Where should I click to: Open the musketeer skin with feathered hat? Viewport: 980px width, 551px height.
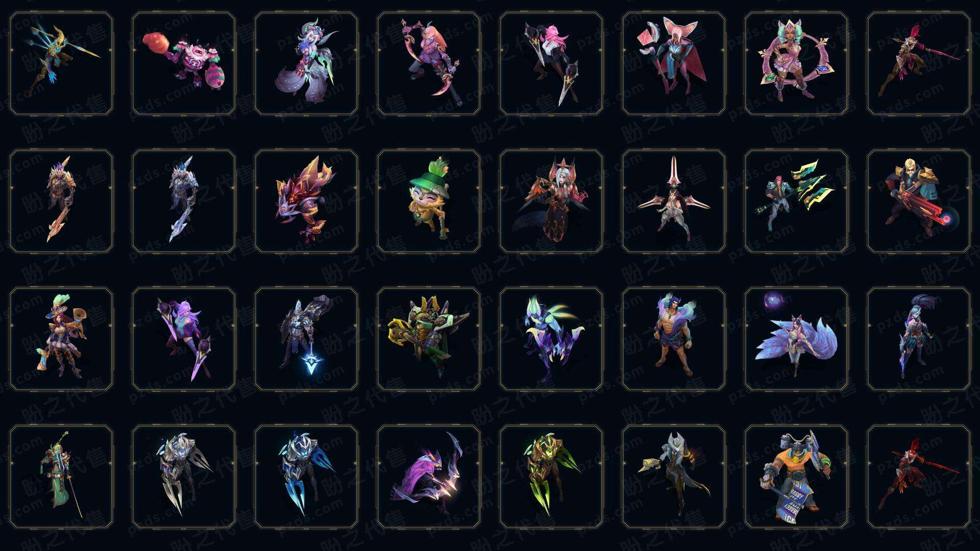(x=61, y=339)
